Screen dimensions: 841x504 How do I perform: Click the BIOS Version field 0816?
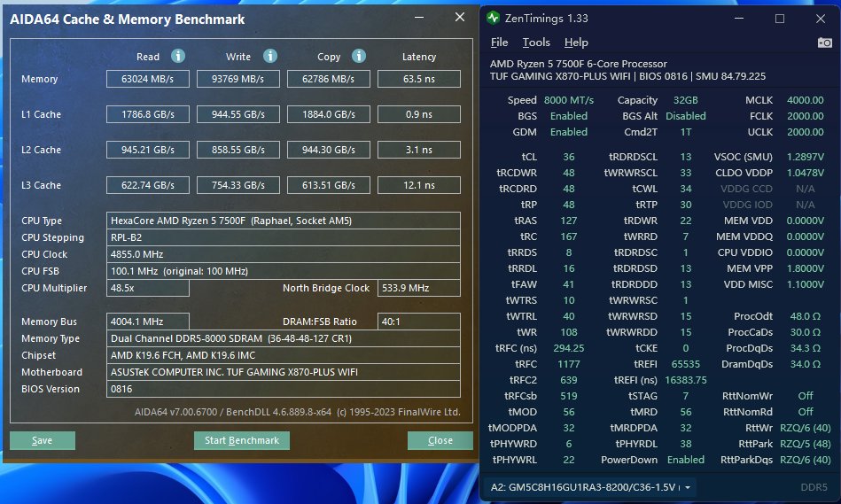pos(284,389)
